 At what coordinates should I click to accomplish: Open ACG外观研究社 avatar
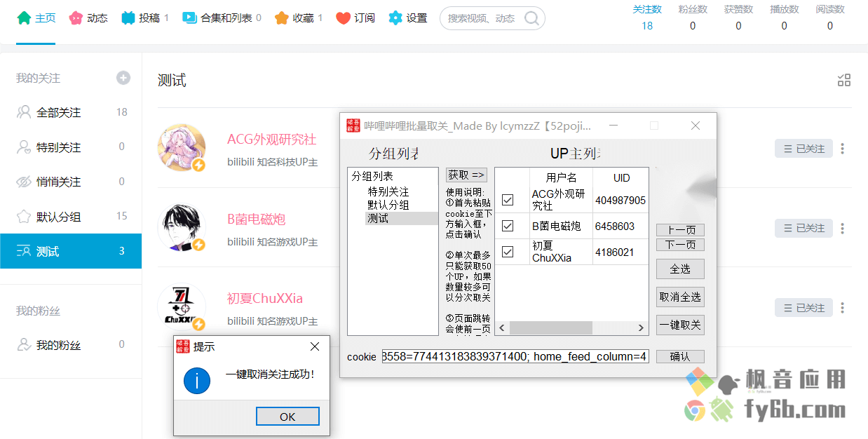[x=182, y=148]
